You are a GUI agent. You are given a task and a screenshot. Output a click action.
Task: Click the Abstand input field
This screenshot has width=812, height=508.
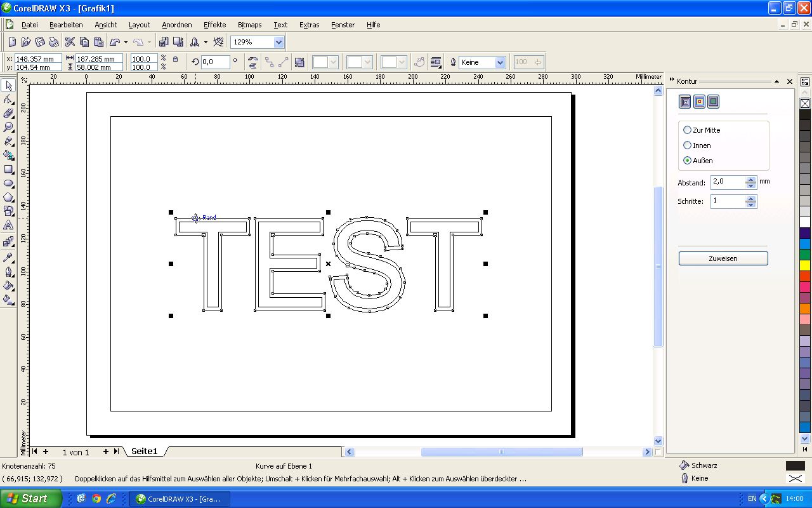pyautogui.click(x=728, y=182)
